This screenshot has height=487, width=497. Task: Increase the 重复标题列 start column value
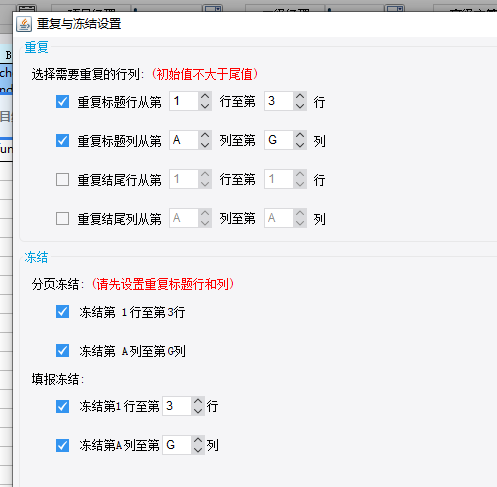205,135
